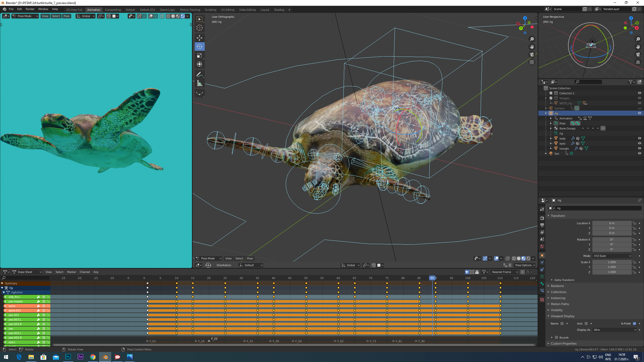The image size is (644, 362).
Task: Select the 3D Cursor tool
Action: coord(199,28)
